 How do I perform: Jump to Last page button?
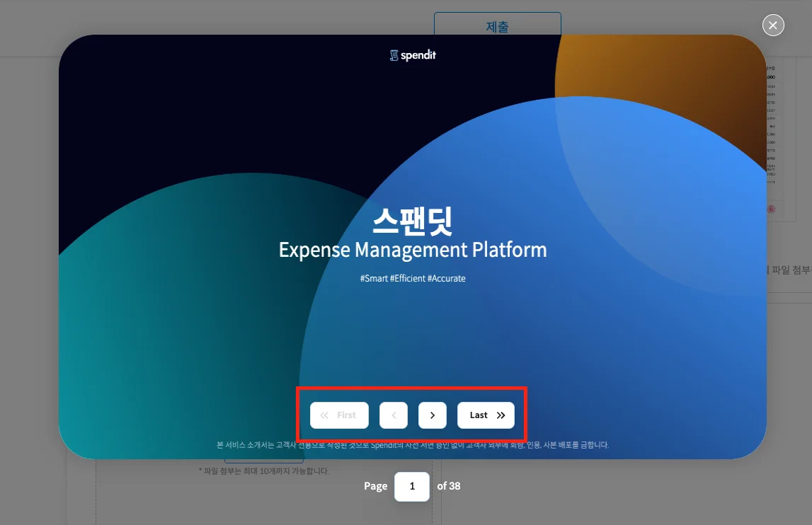pyautogui.click(x=486, y=415)
